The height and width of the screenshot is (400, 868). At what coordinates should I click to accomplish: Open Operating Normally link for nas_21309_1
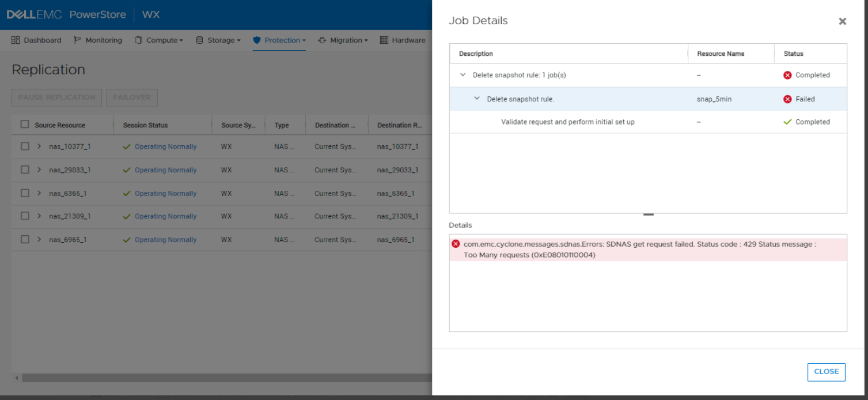tap(165, 217)
